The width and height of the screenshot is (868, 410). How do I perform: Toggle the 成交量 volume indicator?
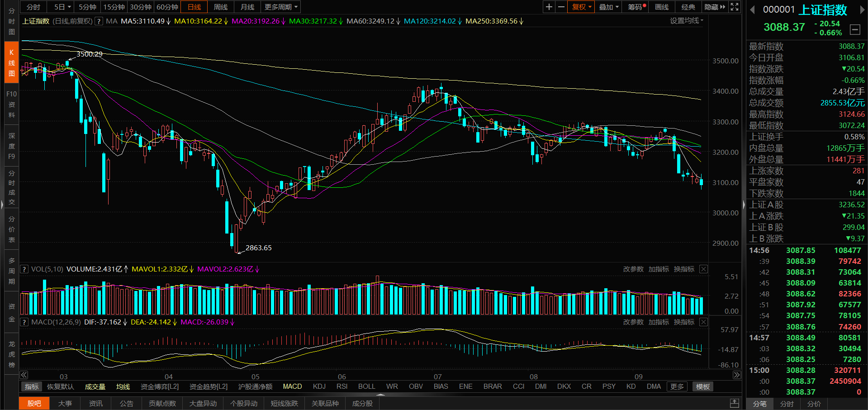pyautogui.click(x=95, y=386)
